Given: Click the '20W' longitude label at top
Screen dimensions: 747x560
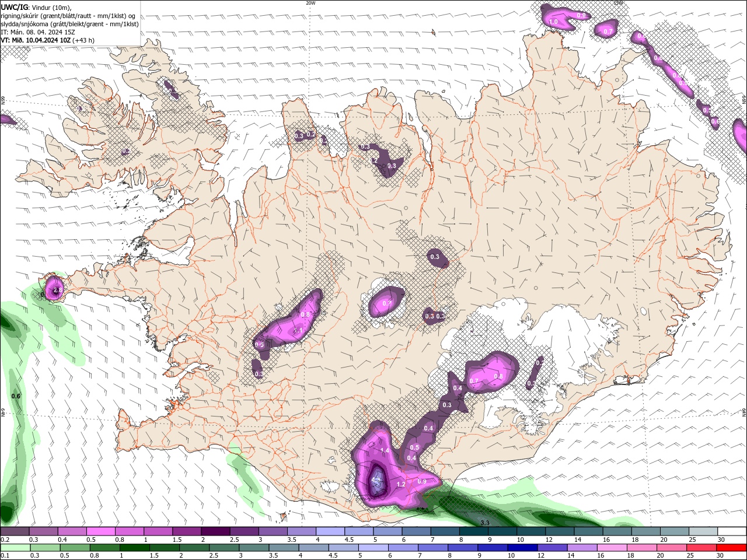Looking at the screenshot, I should pos(310,3).
